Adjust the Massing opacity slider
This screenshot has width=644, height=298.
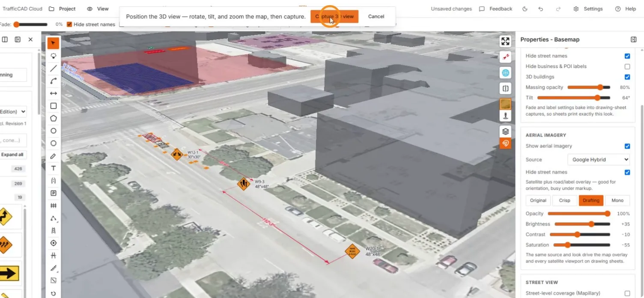click(588, 87)
